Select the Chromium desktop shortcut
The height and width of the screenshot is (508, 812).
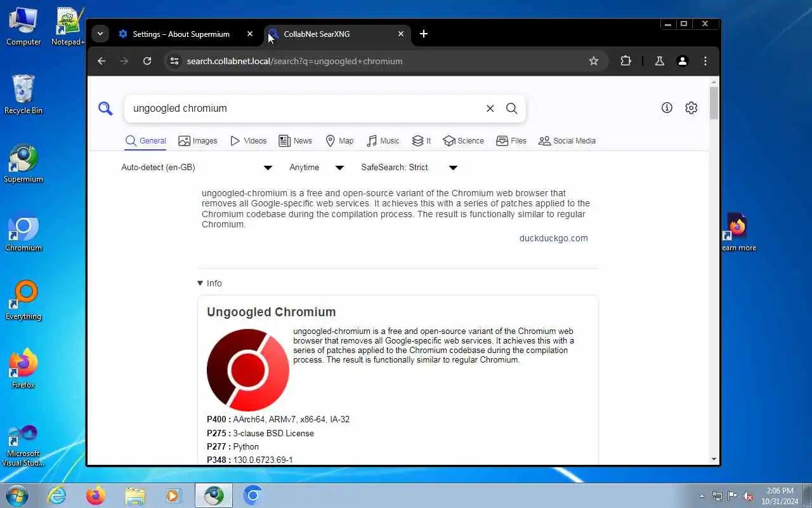pyautogui.click(x=23, y=232)
